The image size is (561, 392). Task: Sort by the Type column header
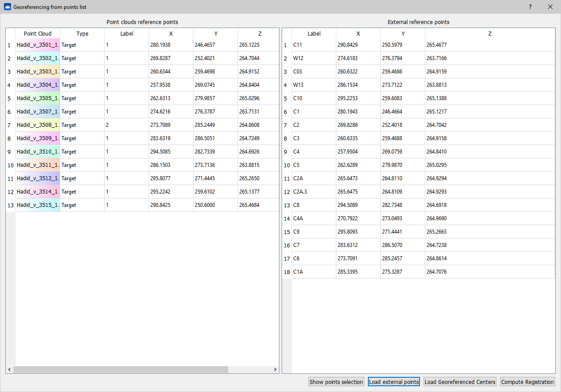point(82,34)
